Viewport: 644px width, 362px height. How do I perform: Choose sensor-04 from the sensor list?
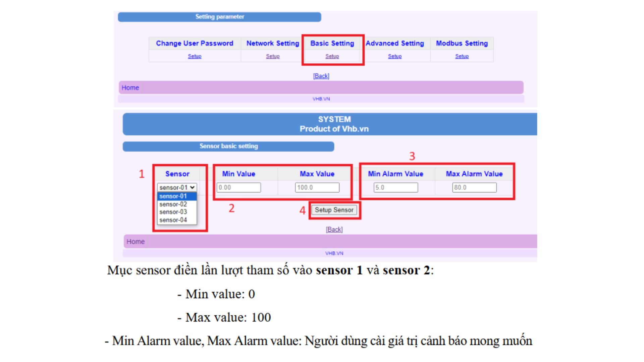tap(173, 220)
